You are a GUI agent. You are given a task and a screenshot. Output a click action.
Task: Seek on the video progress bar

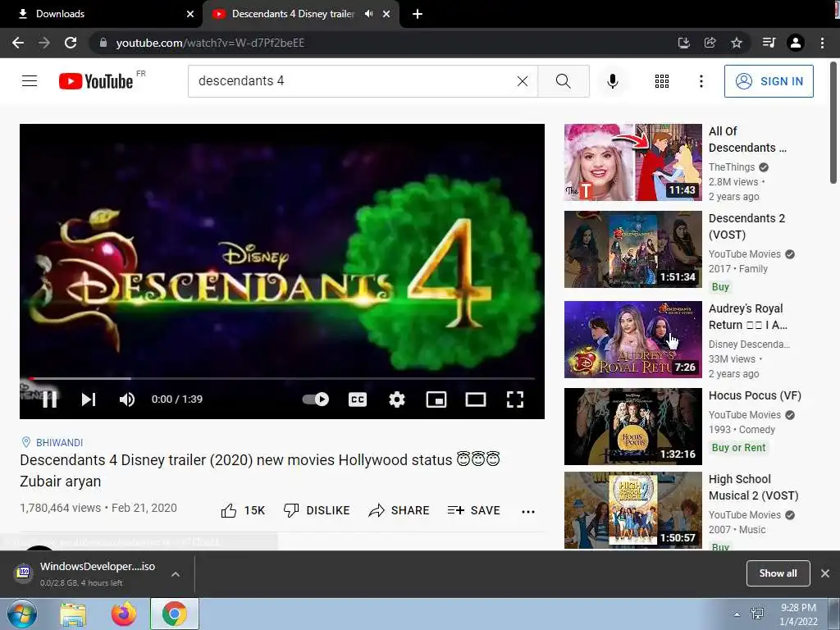point(282,378)
